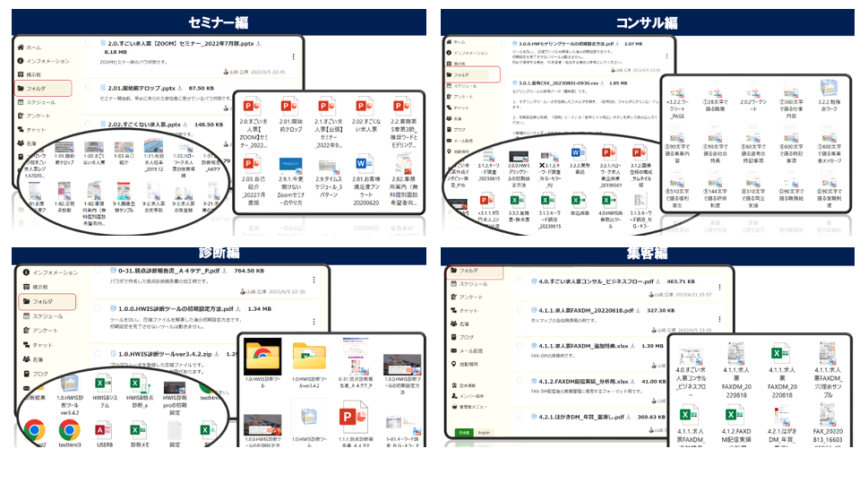
Task: Open フォルダ in the コンサル編 sidebar
Action: pos(473,74)
